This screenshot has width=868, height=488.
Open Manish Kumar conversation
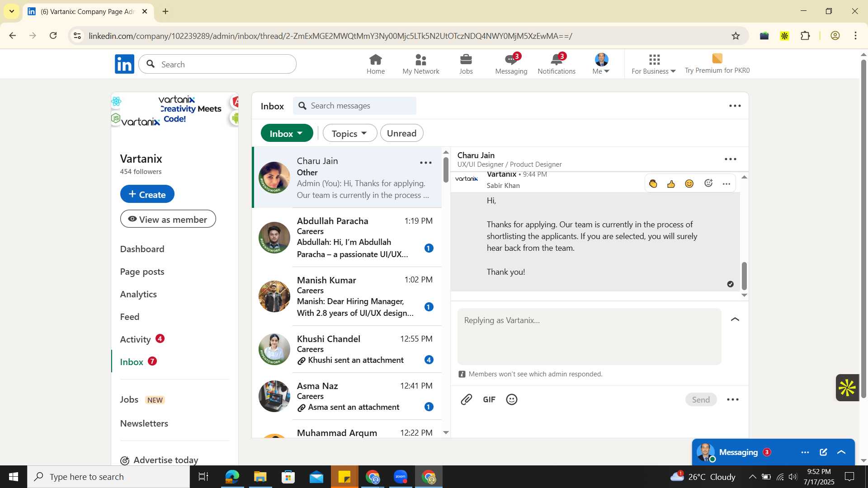point(347,296)
